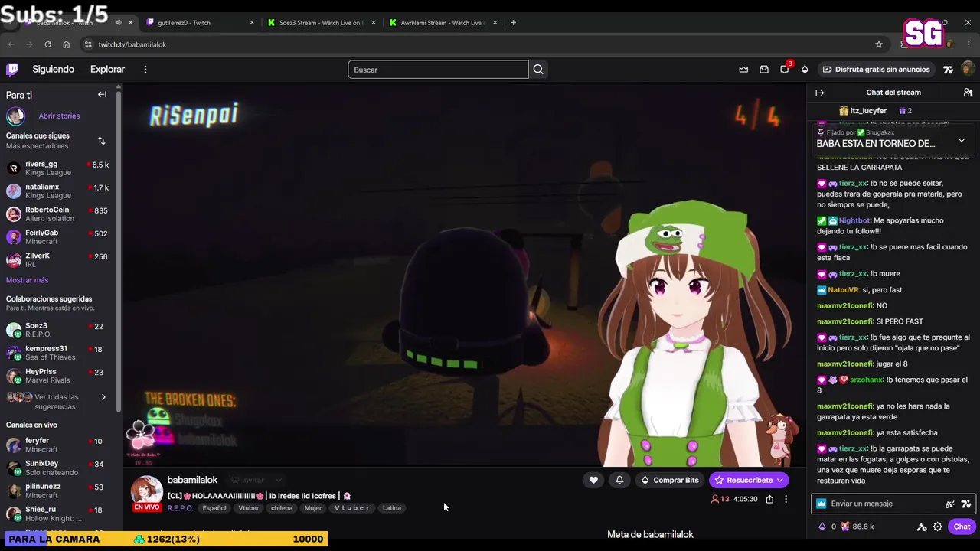
Task: Click Comprar Bits button
Action: [x=670, y=480]
